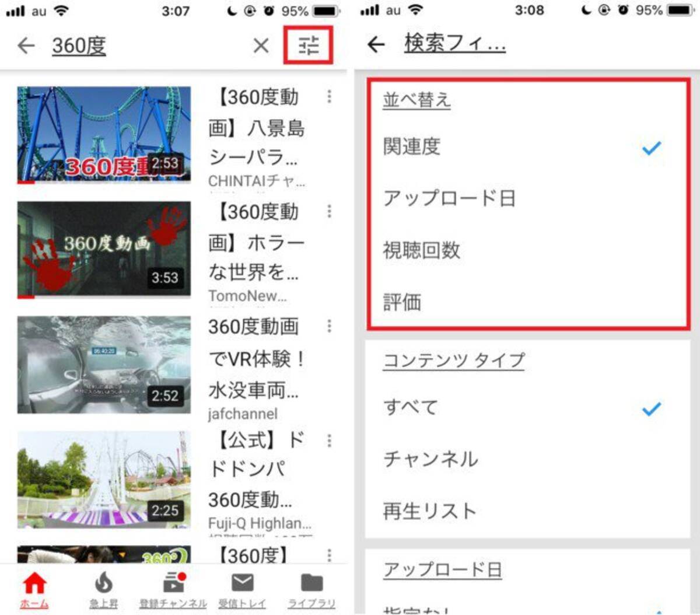Select sort by 視聴回数
This screenshot has width=700, height=615.
(x=527, y=251)
